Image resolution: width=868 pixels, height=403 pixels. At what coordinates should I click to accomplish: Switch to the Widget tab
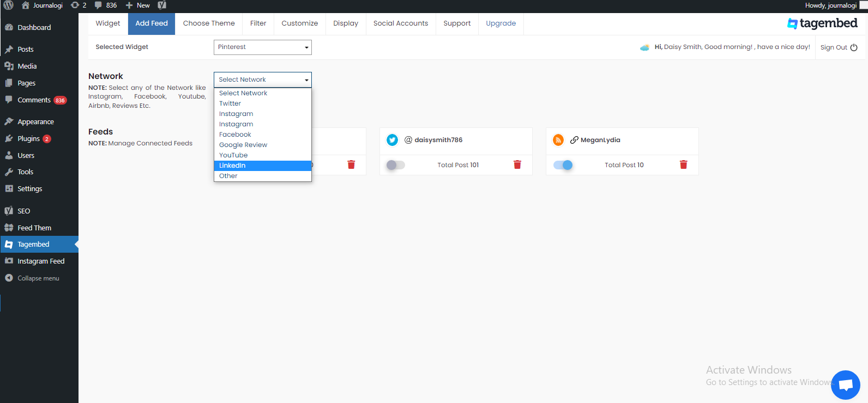[108, 23]
